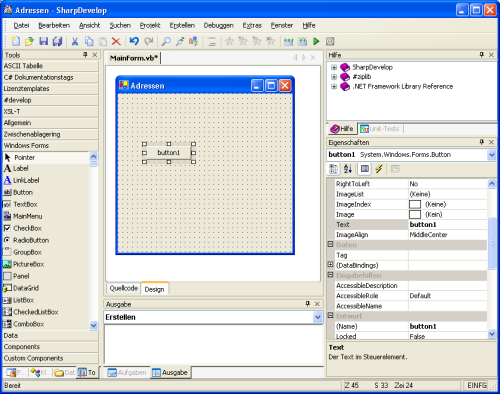Undo the last action via toolbar
Image resolution: width=500 pixels, height=394 pixels.
coord(134,41)
